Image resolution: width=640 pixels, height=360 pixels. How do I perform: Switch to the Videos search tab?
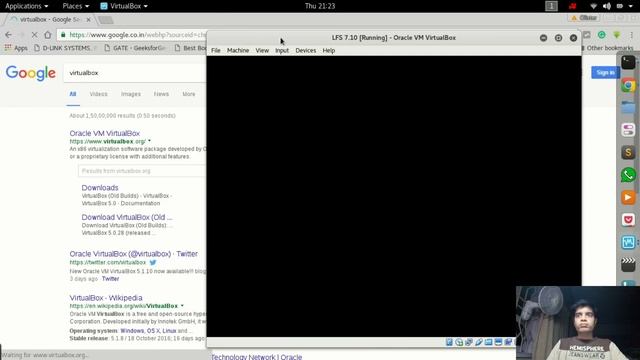(x=98, y=94)
